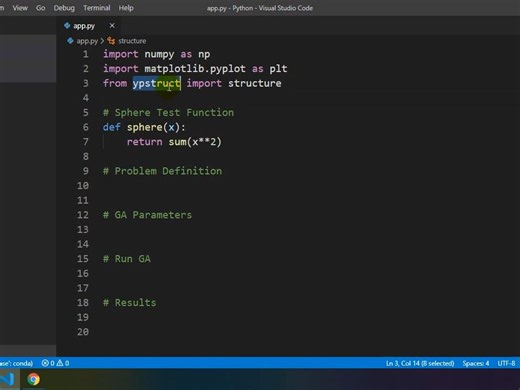Click matplotlib.pyplot on line 2

(x=195, y=69)
